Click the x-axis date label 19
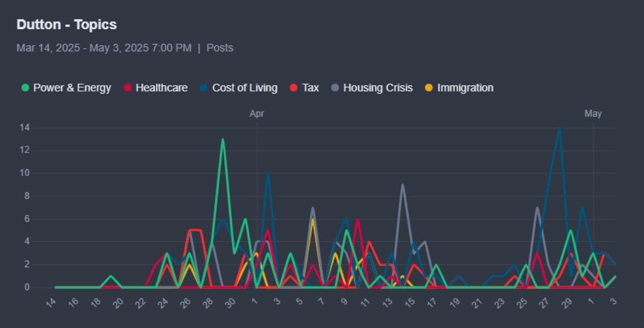The width and height of the screenshot is (644, 328). (x=455, y=302)
